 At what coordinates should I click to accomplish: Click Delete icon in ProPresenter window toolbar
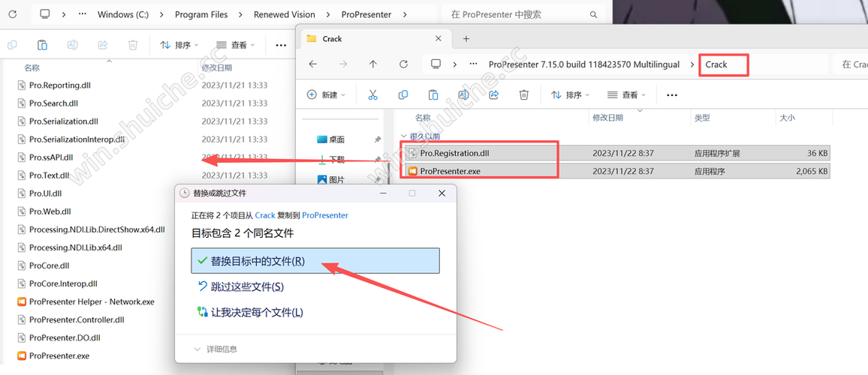(132, 45)
